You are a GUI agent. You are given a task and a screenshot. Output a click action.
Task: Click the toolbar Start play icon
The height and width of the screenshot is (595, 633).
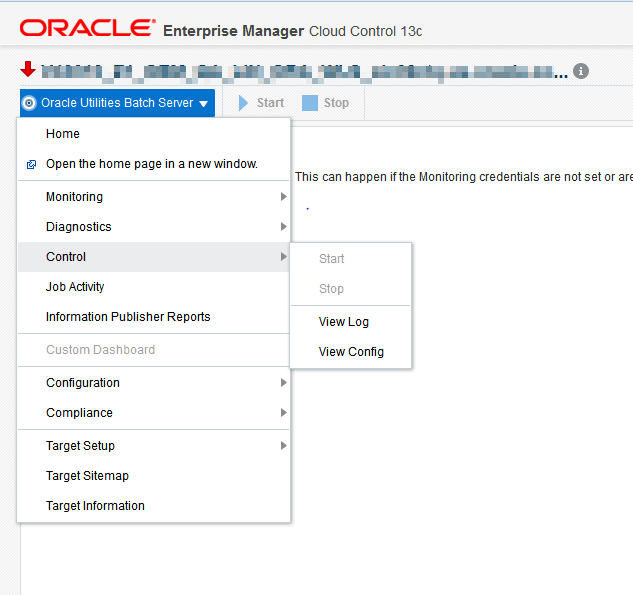click(x=243, y=103)
